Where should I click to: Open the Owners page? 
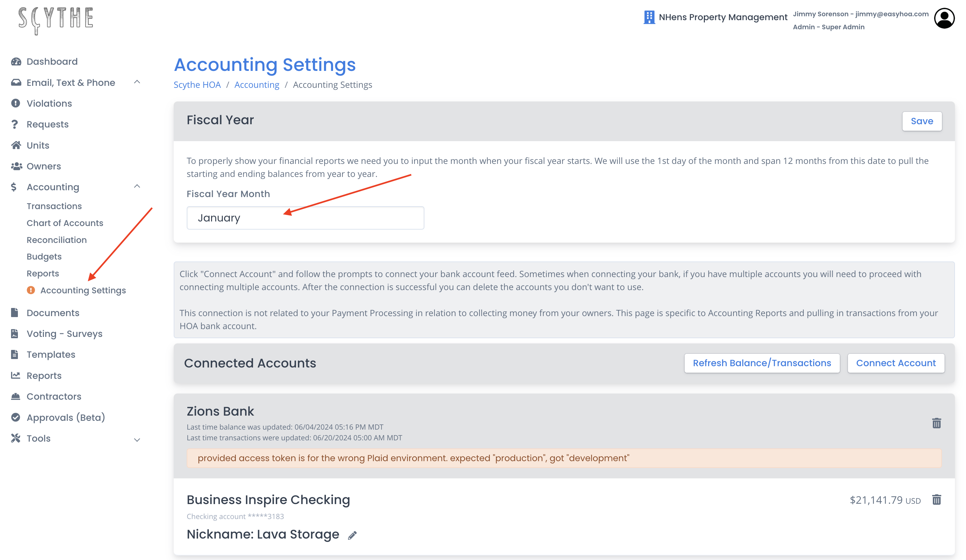click(44, 166)
